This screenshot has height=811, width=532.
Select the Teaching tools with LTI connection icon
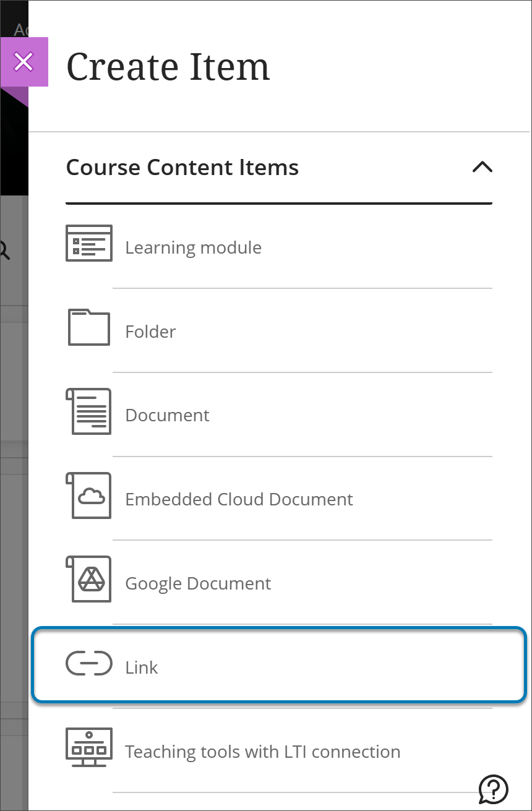click(88, 747)
